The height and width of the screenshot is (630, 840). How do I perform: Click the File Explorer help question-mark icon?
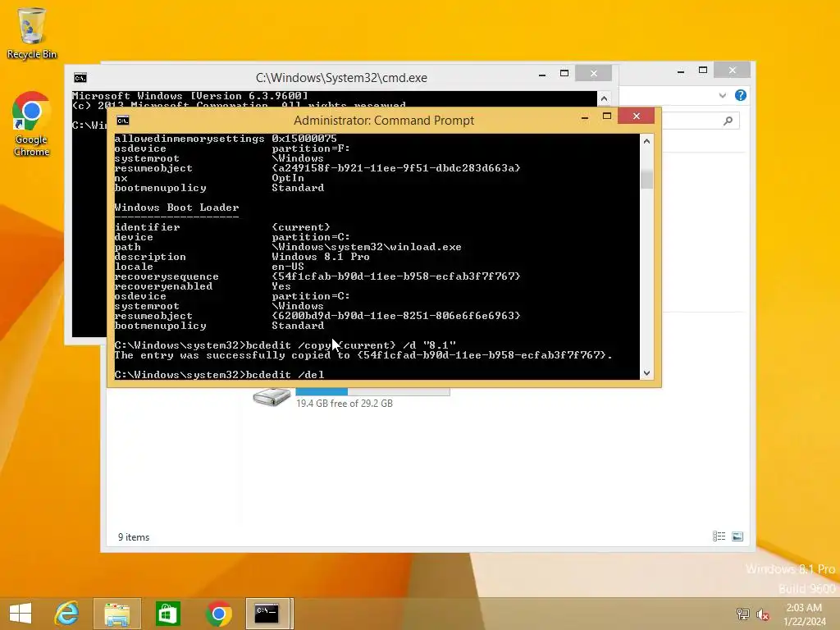coord(741,95)
